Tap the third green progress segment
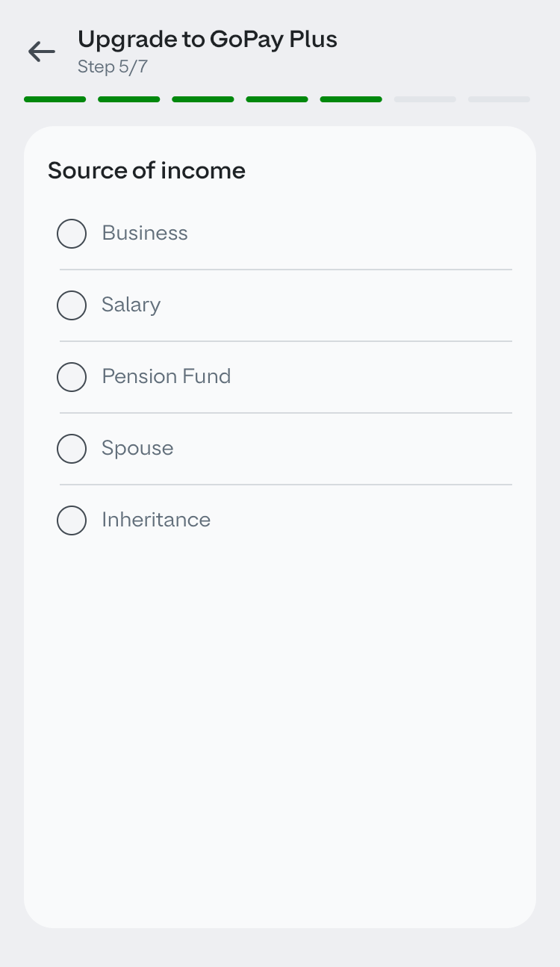This screenshot has width=560, height=967. 203,99
